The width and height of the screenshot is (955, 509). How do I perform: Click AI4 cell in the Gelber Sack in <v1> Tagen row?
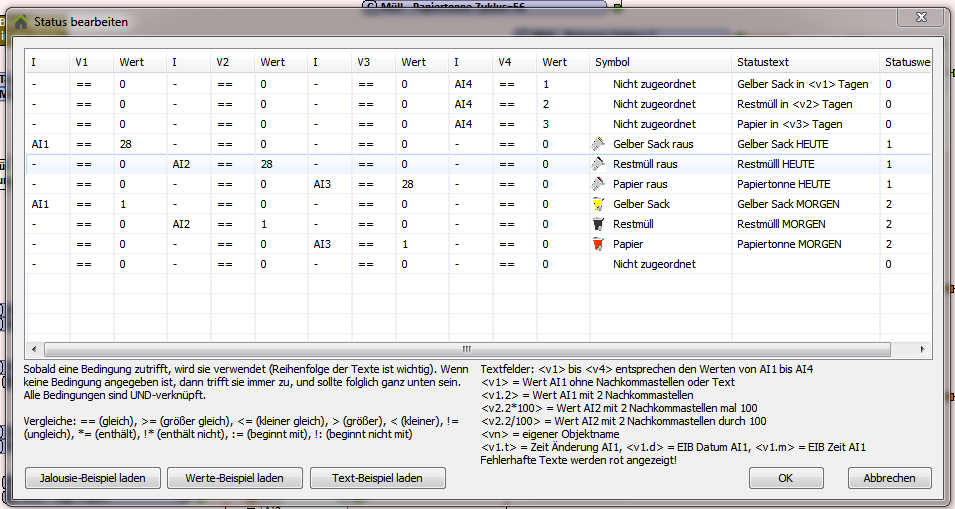(x=471, y=84)
